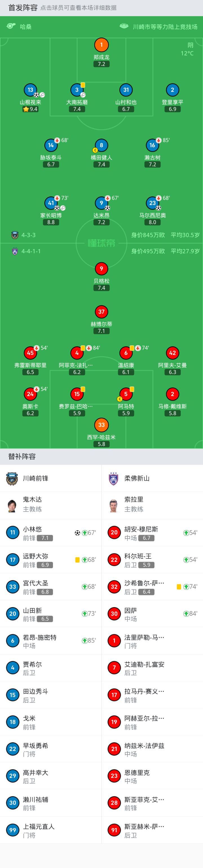Tap 马尔西尼奥's number 23 player badge

click(153, 203)
